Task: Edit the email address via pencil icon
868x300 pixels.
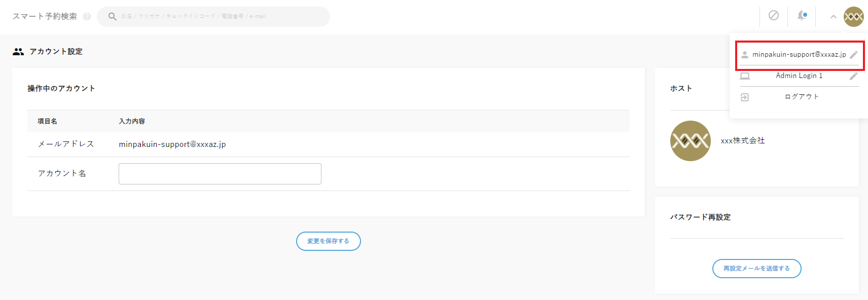Action: pyautogui.click(x=854, y=55)
